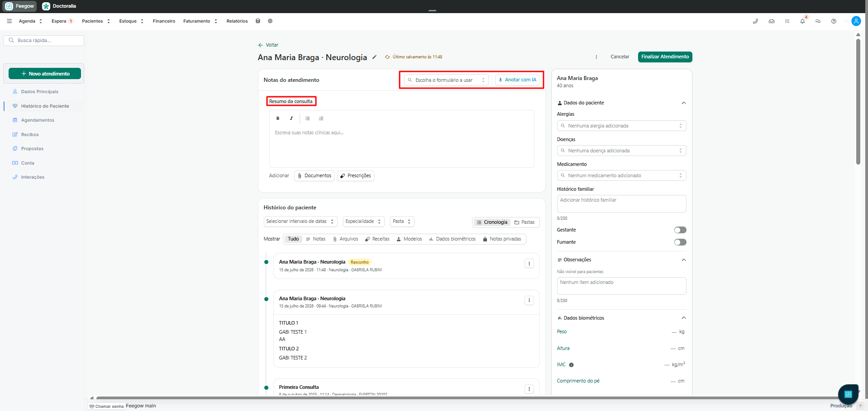The height and width of the screenshot is (411, 868).
Task: Click the phone call icon
Action: (755, 21)
